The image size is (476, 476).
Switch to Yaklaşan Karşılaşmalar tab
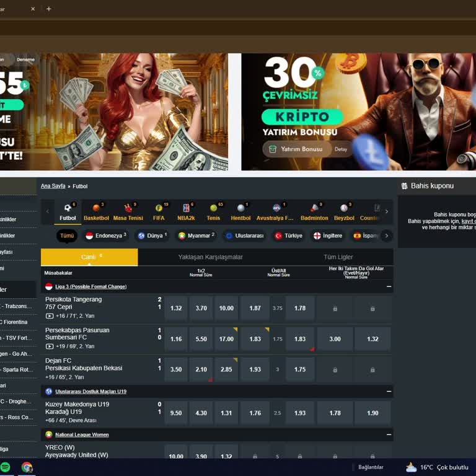(x=210, y=257)
